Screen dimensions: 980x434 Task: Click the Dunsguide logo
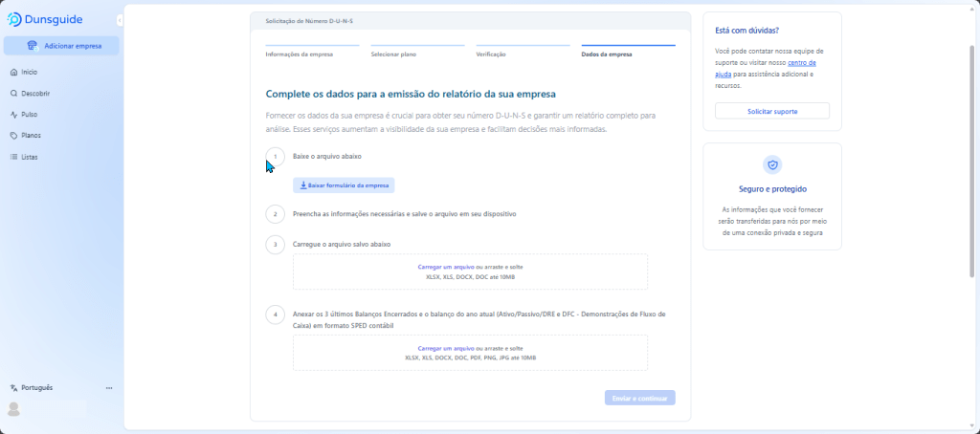pyautogui.click(x=44, y=19)
